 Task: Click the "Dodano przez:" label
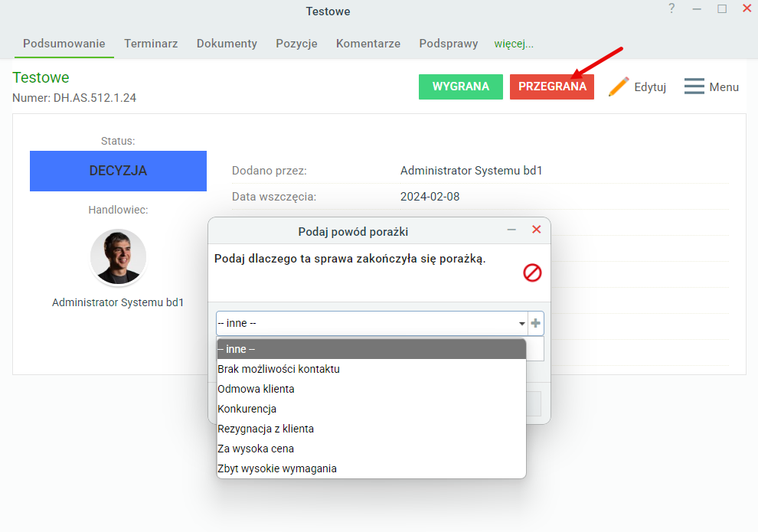click(270, 171)
